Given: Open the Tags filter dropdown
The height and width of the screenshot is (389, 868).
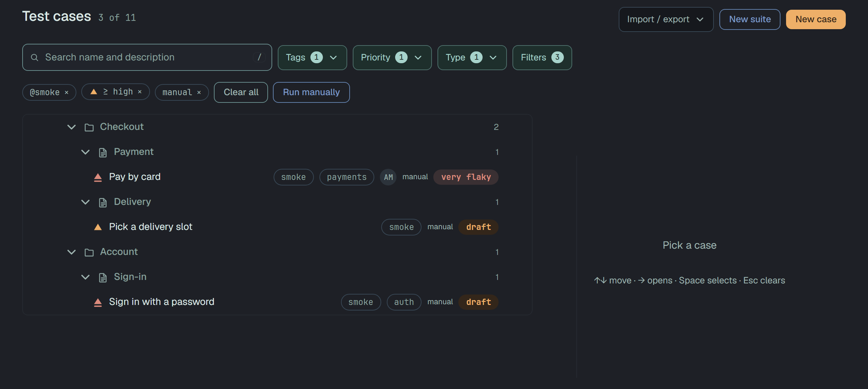Looking at the screenshot, I should pyautogui.click(x=312, y=58).
